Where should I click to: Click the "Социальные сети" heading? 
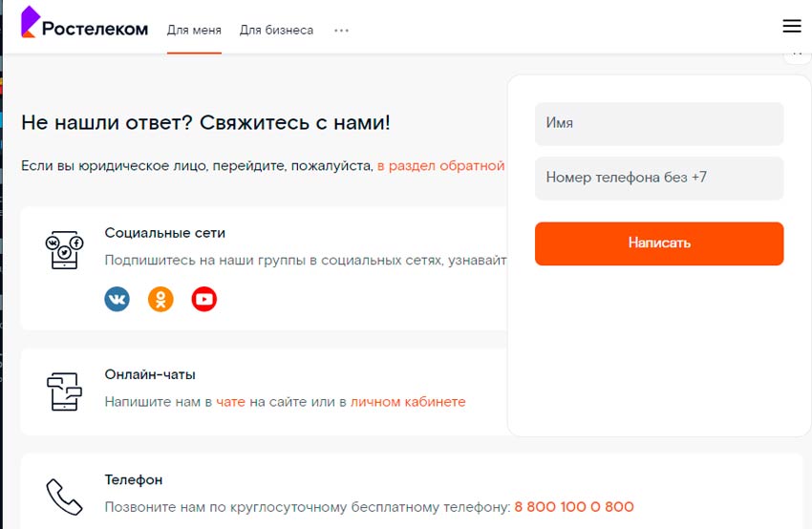click(164, 233)
